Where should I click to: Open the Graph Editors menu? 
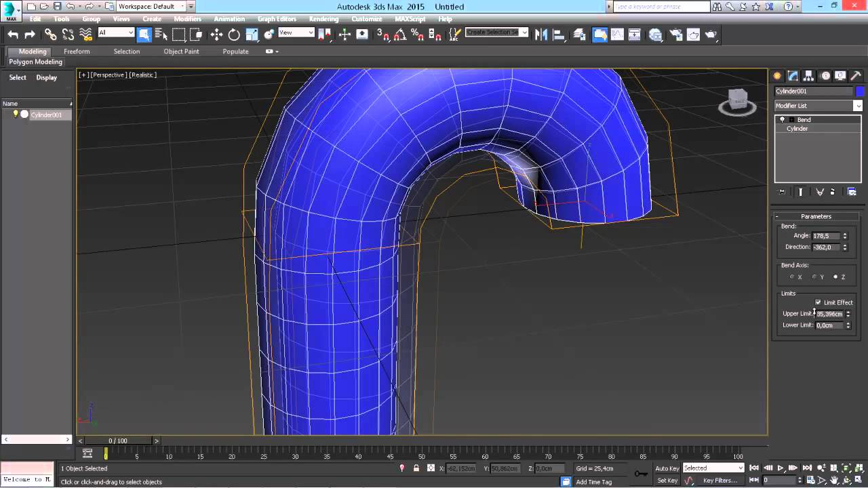(277, 19)
